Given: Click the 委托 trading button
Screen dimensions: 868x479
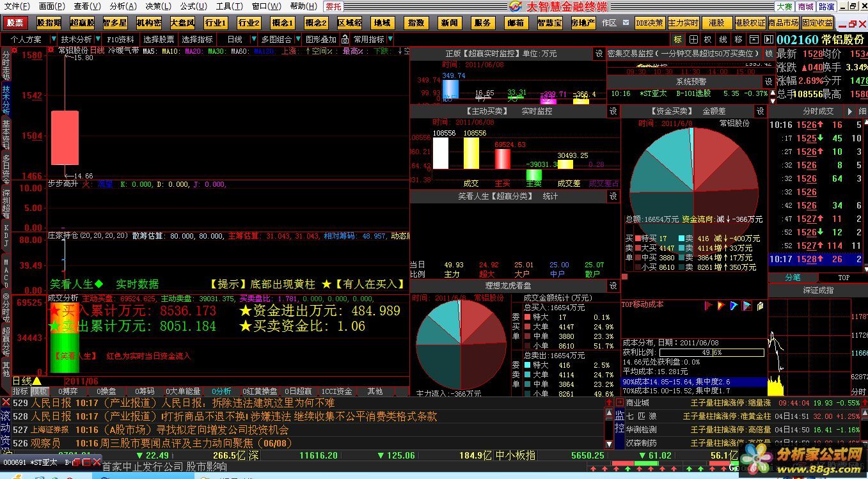Looking at the screenshot, I should 334,6.
